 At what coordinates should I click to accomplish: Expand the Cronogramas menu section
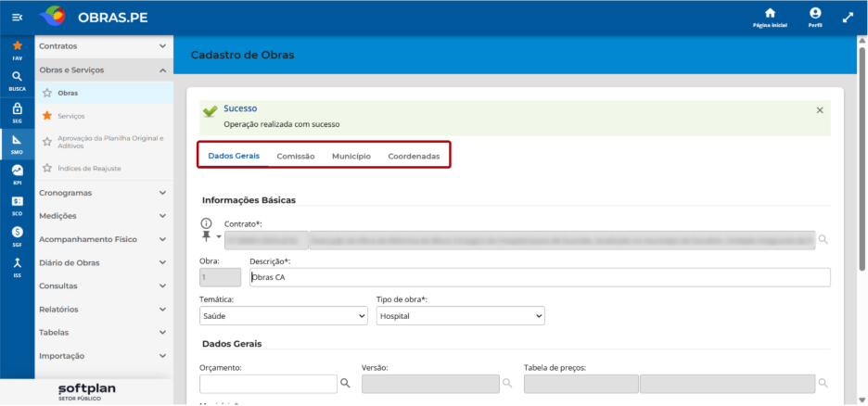click(x=104, y=193)
